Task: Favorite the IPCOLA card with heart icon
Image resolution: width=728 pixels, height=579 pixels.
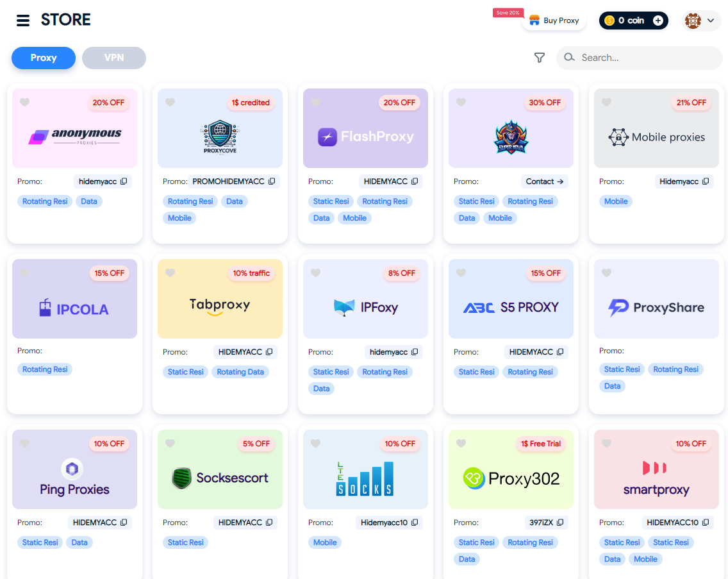Action: point(24,273)
